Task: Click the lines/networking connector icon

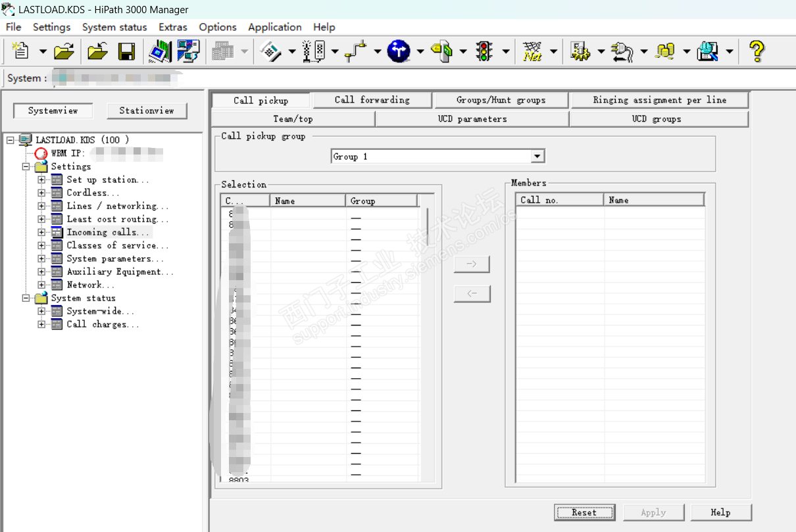Action: (356, 51)
